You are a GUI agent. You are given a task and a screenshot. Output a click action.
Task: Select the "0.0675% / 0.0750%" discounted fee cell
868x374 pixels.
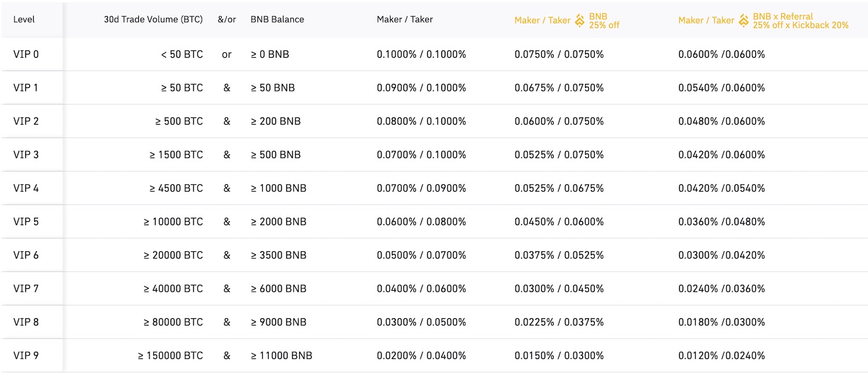(559, 88)
